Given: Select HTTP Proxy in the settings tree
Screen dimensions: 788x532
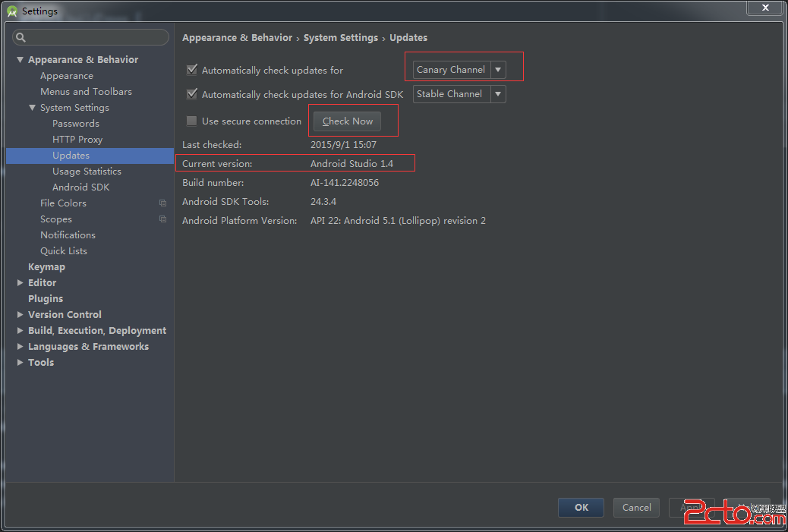Looking at the screenshot, I should click(x=77, y=140).
